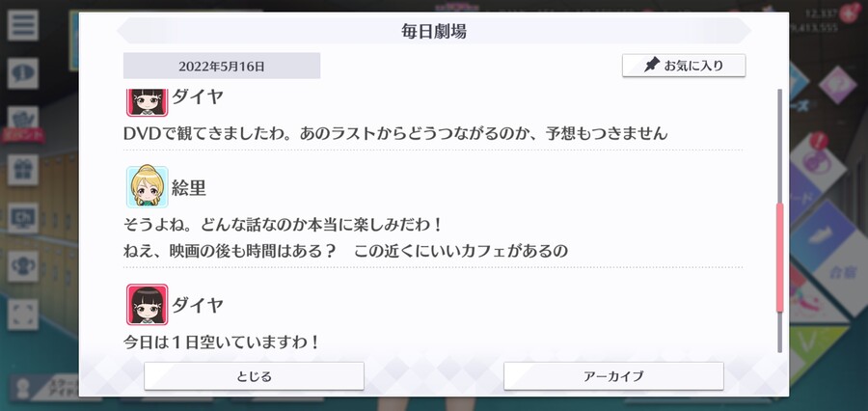Open the notice speech bubble icon
868x411 pixels.
(x=23, y=73)
